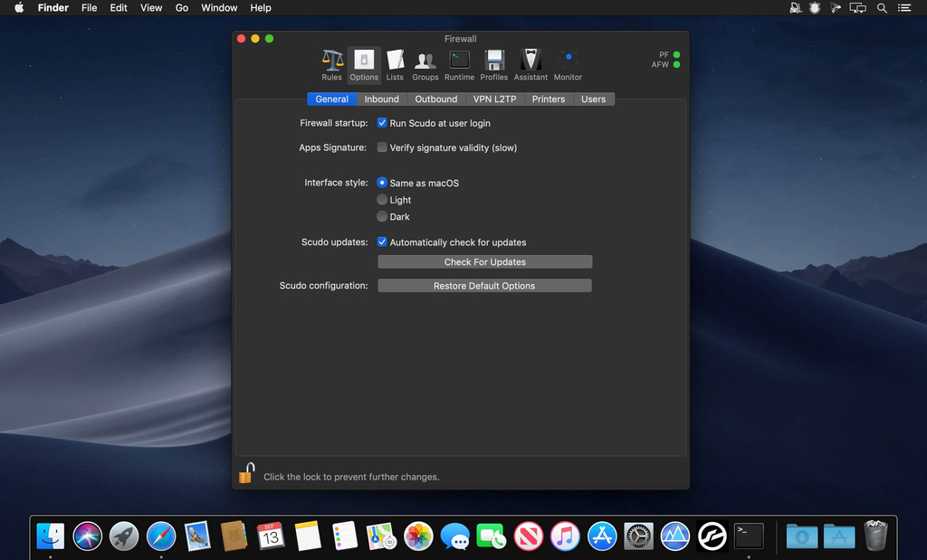The height and width of the screenshot is (560, 927).
Task: Click Restore Default Options button
Action: [484, 286]
